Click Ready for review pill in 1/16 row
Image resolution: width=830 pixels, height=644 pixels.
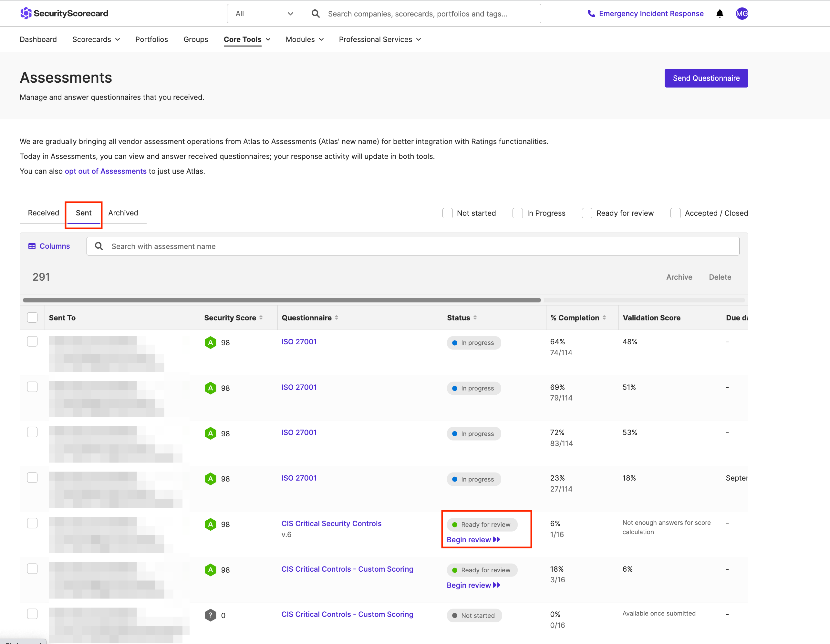482,525
